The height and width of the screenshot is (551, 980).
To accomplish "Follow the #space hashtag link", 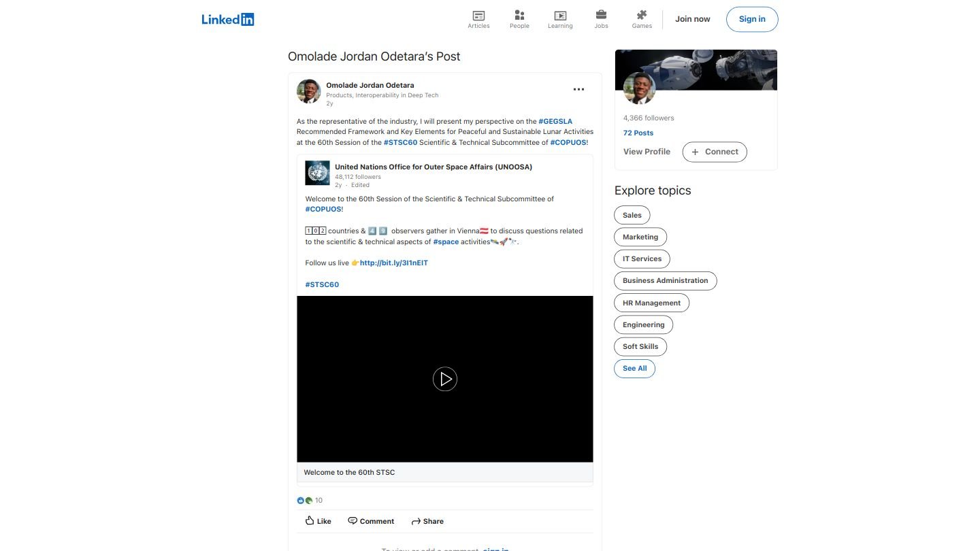I will (446, 241).
